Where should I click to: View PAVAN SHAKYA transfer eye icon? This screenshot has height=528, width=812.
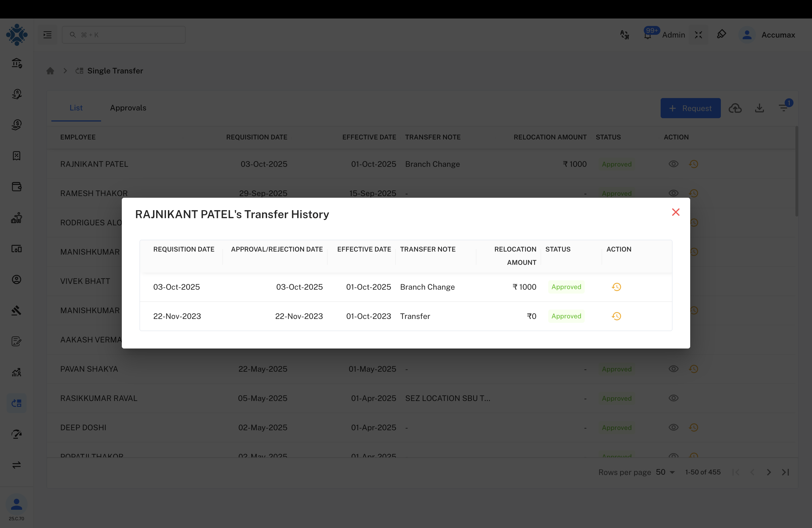coord(673,369)
